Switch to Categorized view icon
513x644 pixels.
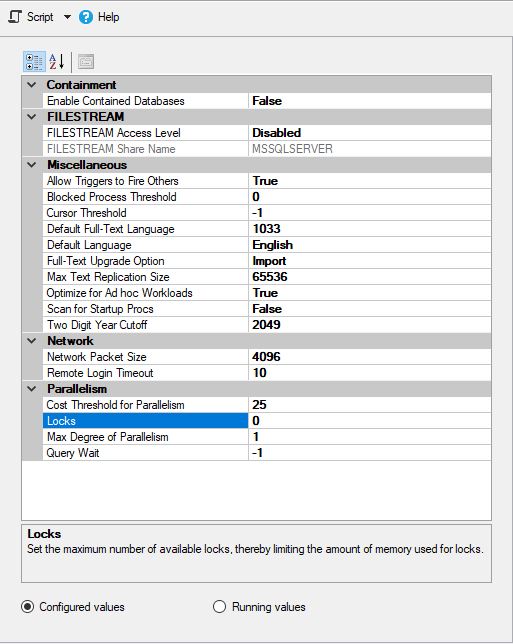point(34,62)
